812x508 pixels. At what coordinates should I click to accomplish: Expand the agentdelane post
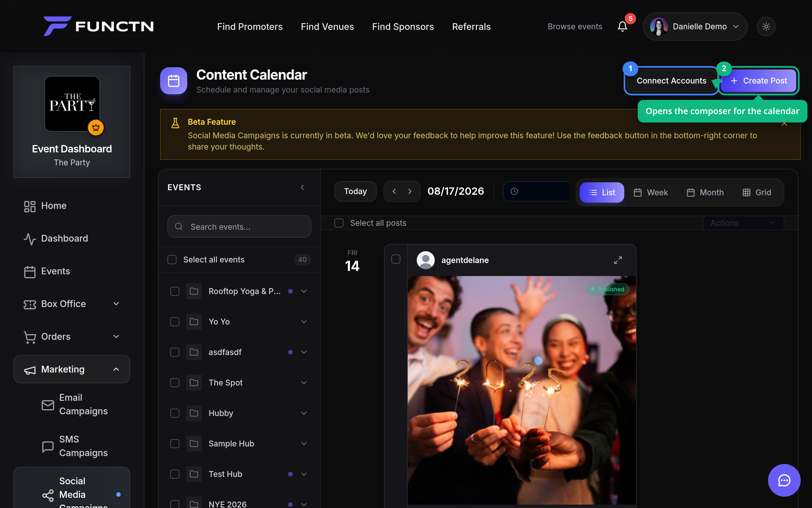(618, 260)
